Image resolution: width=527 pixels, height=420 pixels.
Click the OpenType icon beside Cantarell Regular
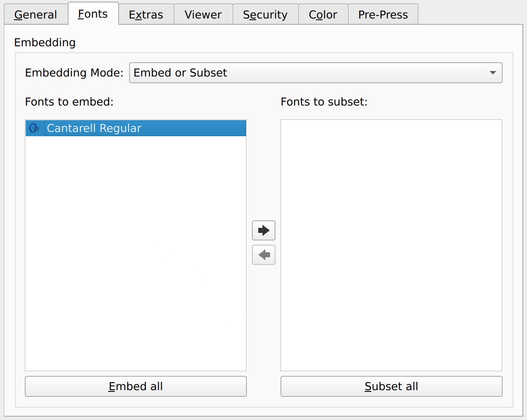(x=34, y=128)
